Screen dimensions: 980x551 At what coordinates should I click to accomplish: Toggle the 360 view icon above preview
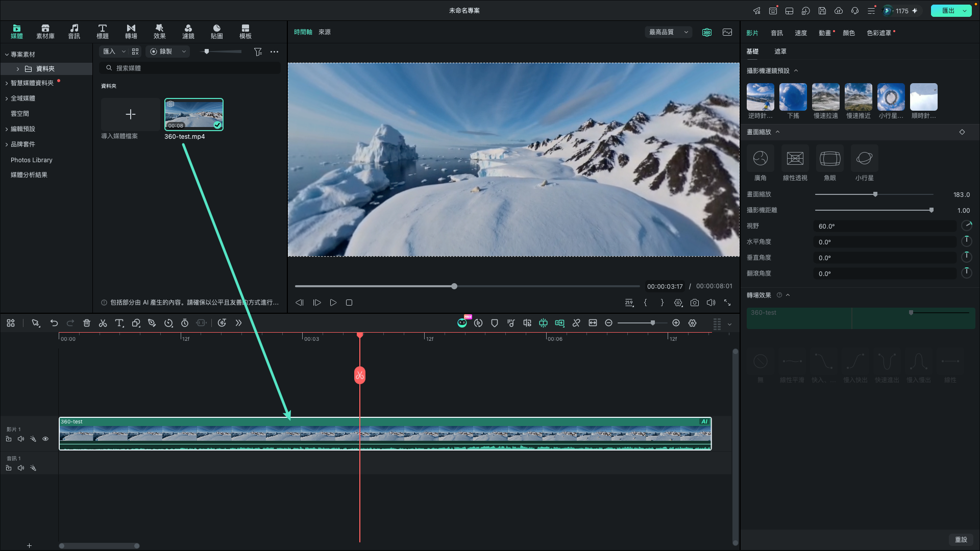pyautogui.click(x=707, y=32)
